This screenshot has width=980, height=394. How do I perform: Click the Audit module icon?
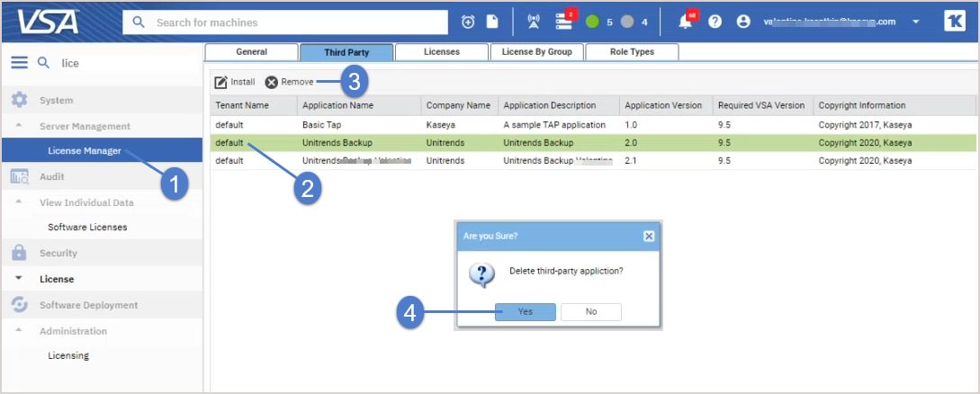point(20,176)
